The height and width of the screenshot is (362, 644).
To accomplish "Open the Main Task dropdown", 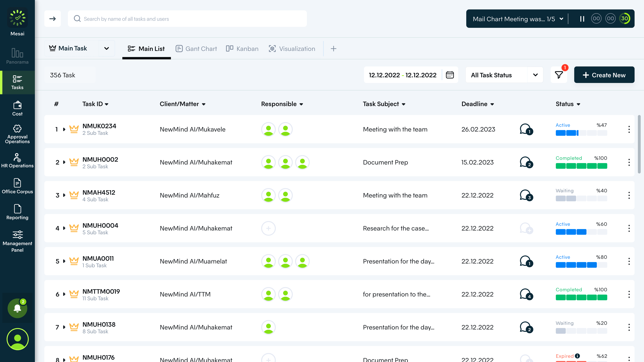I will click(106, 48).
